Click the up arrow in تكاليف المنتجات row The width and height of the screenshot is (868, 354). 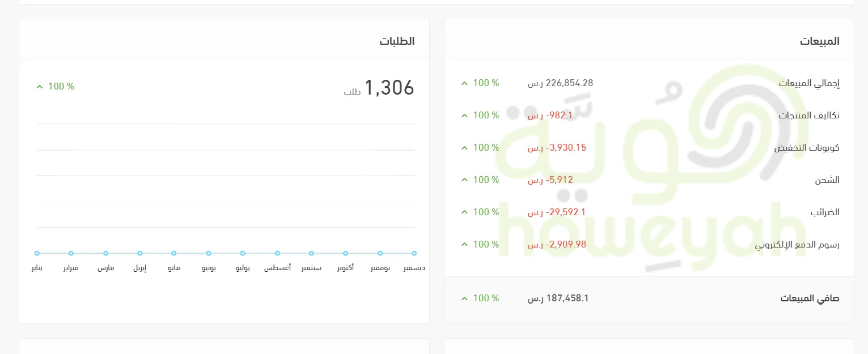(464, 116)
